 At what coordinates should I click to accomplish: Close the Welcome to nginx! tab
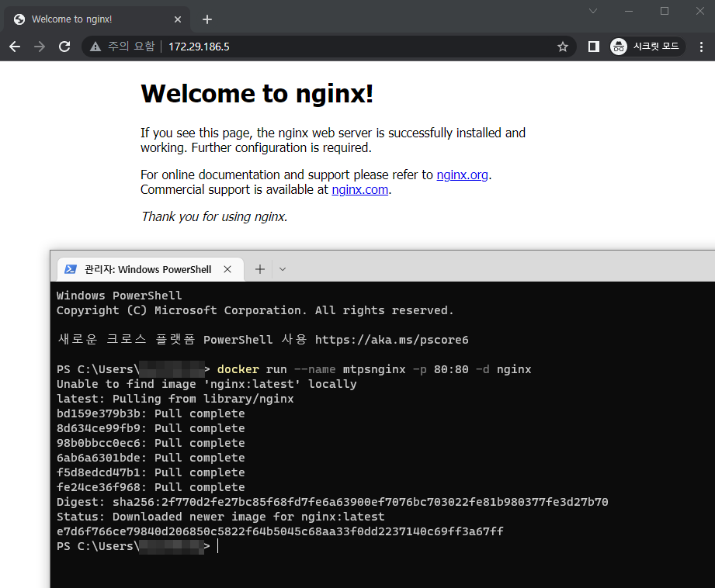178,19
